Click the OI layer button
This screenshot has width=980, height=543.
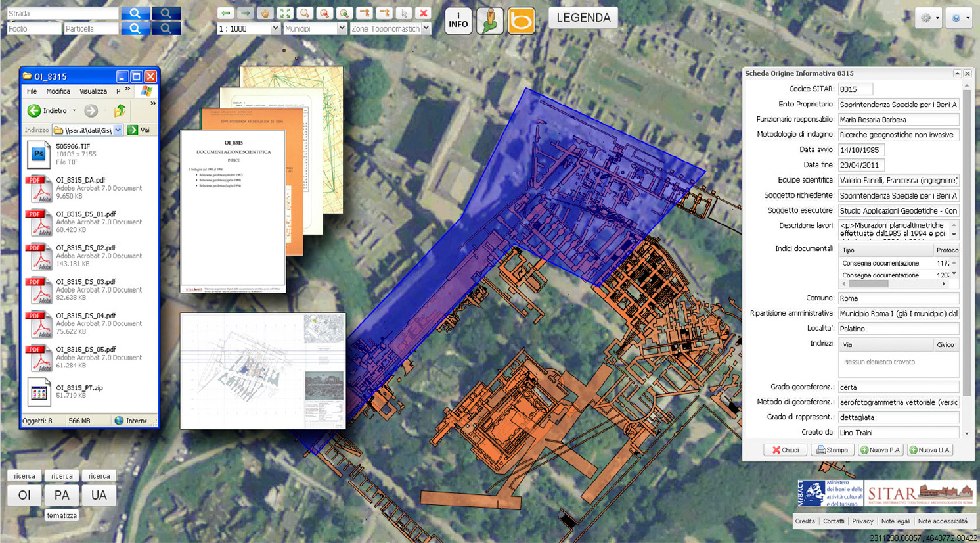point(25,495)
